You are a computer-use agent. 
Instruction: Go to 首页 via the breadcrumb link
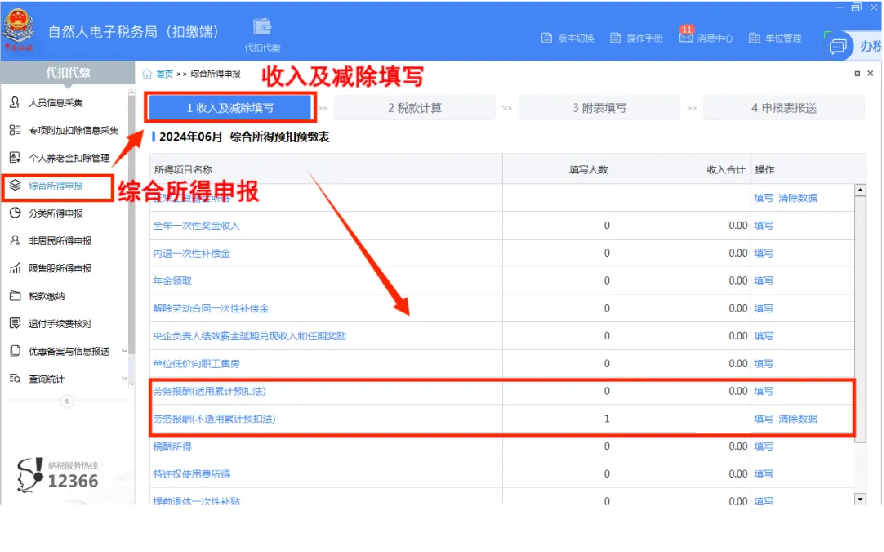coord(165,74)
